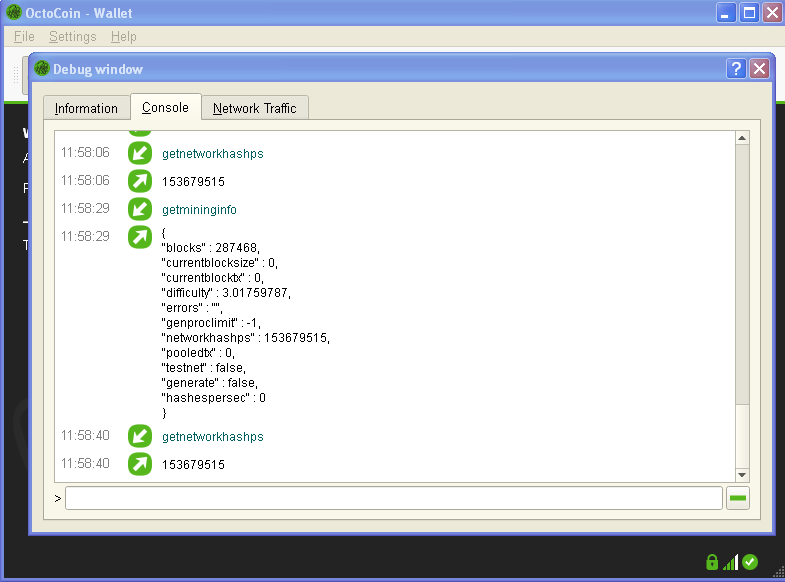Click incoming arrow icon beside 11:58:06 getnetworkhashps
This screenshot has width=785, height=582.
(140, 153)
